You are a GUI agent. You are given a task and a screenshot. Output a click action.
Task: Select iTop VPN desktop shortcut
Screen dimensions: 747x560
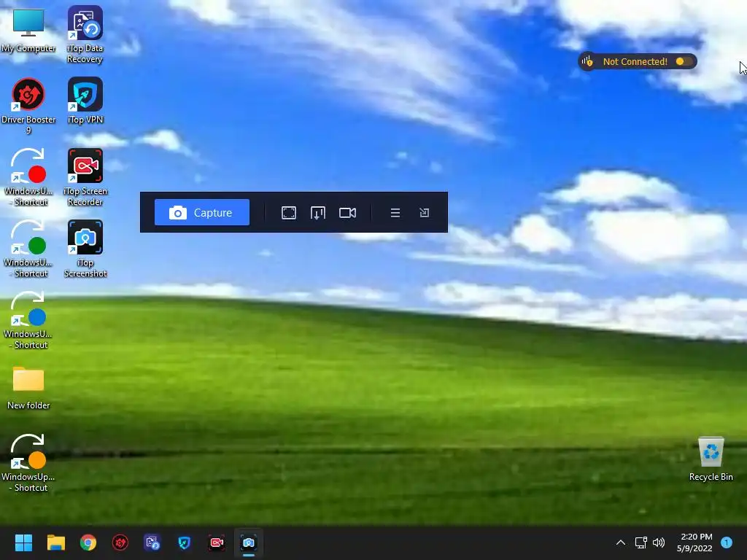(x=85, y=101)
